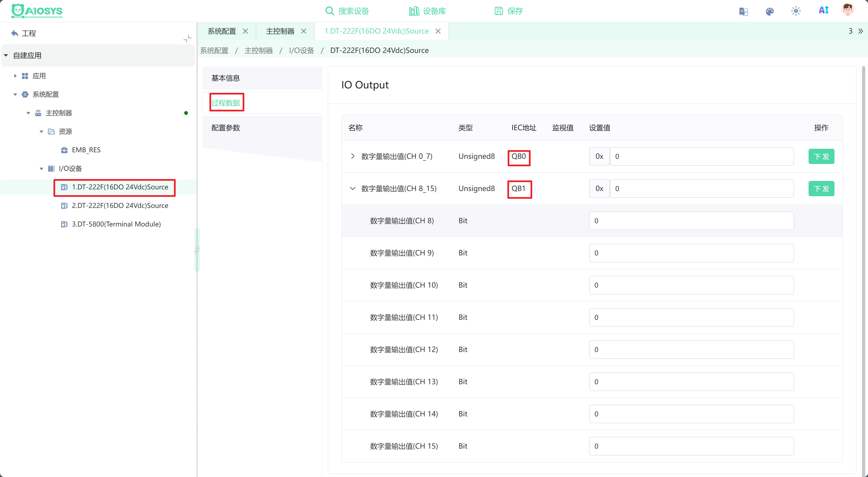
Task: Click the 应用 apps grid icon
Action: [25, 76]
